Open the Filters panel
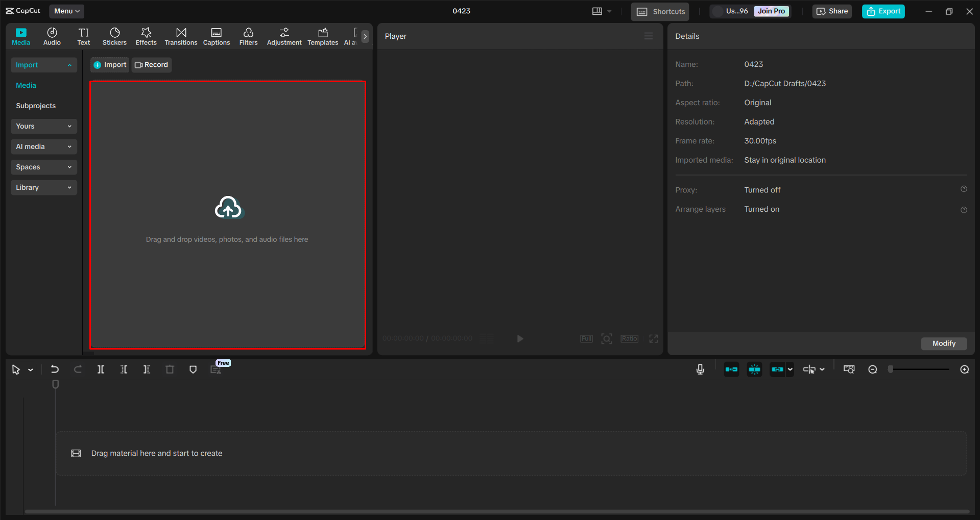The width and height of the screenshot is (980, 520). click(x=248, y=36)
